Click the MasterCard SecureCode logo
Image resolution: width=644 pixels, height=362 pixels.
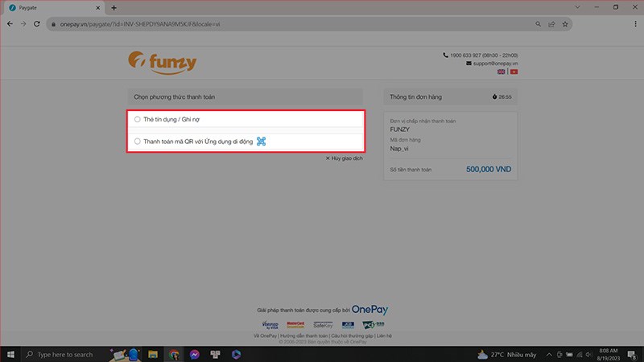[295, 325]
